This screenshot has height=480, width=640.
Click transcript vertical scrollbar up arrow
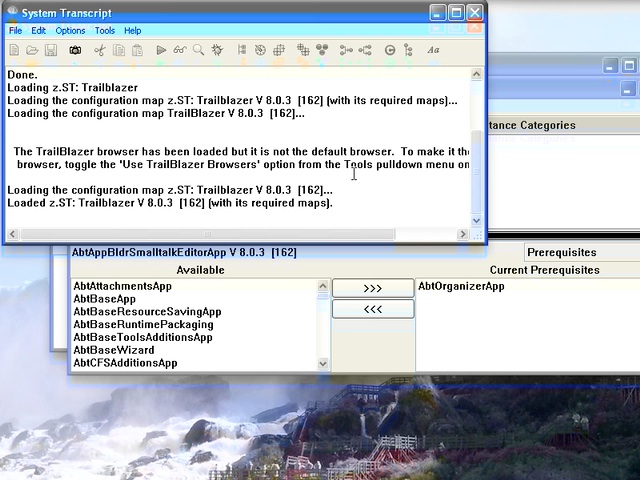click(476, 74)
